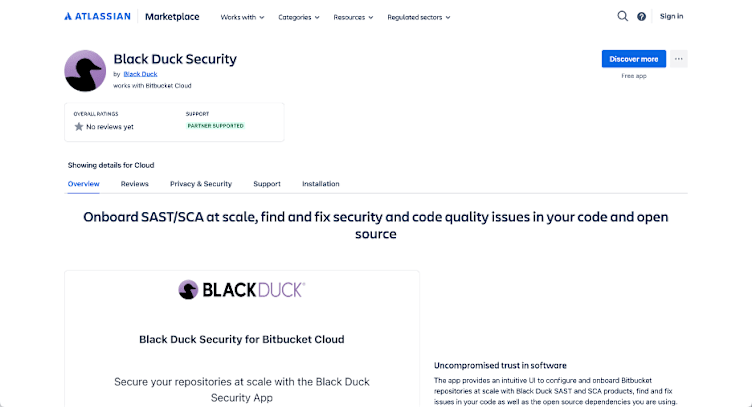Click Sign in at top right

pos(671,16)
